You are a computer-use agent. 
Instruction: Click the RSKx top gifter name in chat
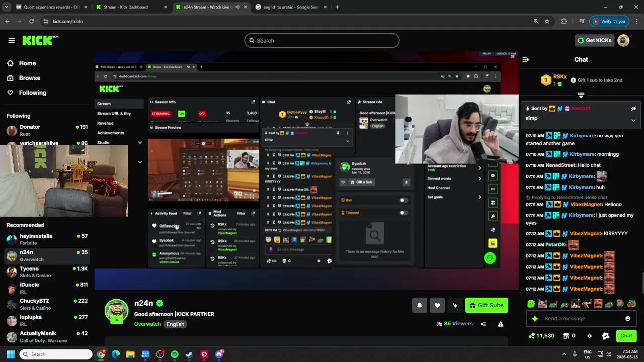(560, 77)
